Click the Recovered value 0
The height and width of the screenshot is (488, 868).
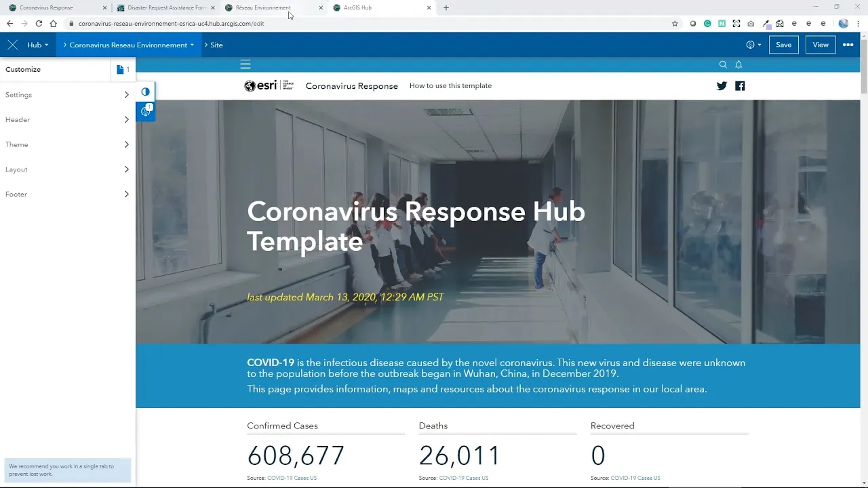click(597, 455)
